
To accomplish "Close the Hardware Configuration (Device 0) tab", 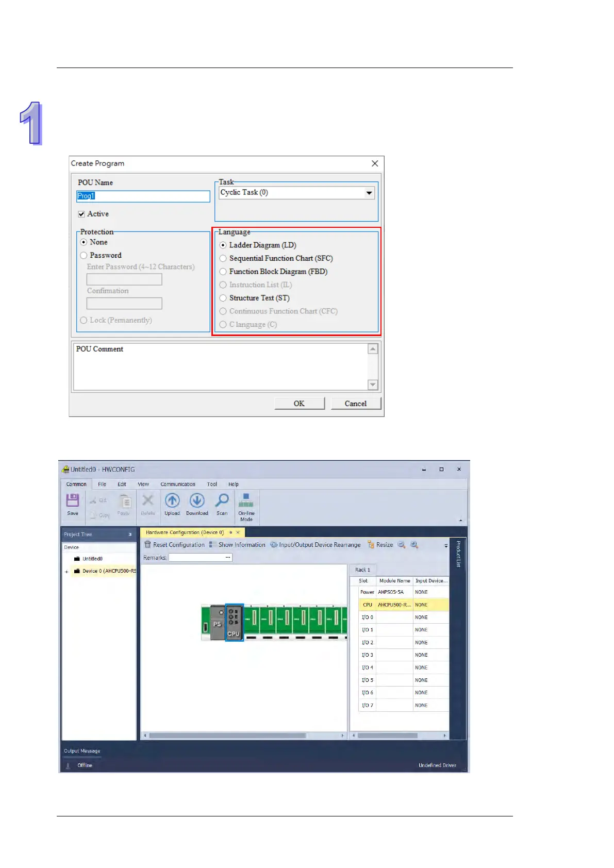I will tap(238, 532).
